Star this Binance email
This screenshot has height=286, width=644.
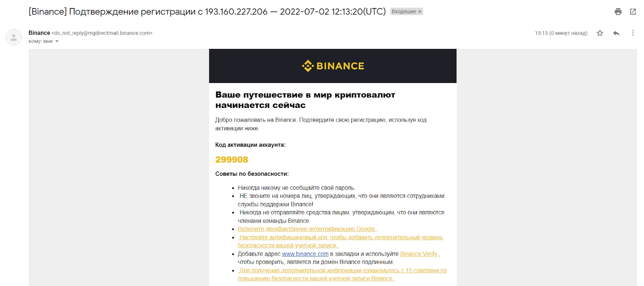pyautogui.click(x=600, y=33)
